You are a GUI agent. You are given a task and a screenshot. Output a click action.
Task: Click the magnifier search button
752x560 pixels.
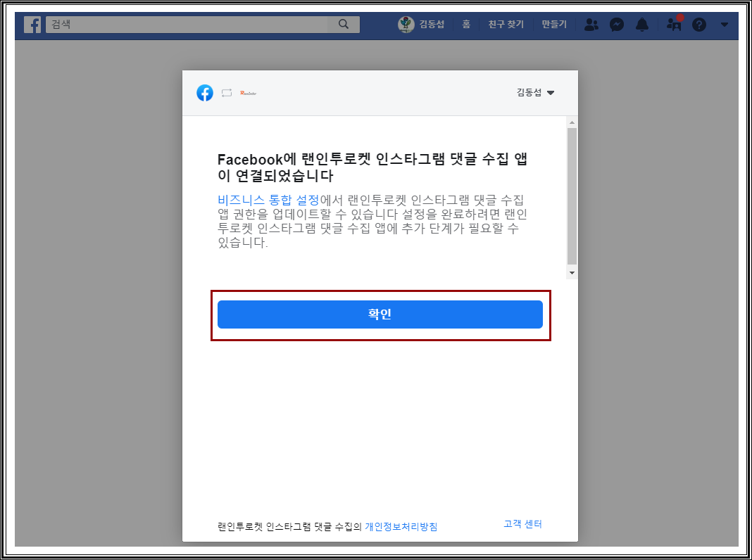pyautogui.click(x=344, y=25)
